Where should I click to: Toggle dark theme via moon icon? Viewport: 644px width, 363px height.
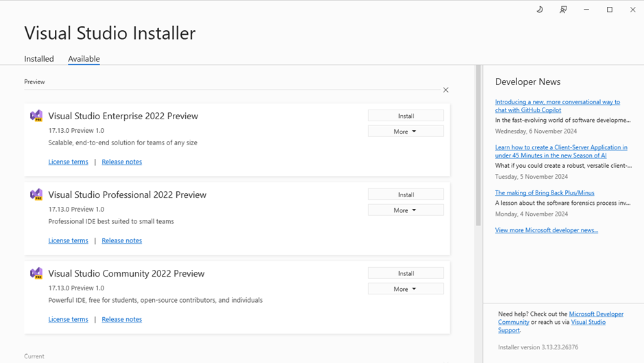pyautogui.click(x=540, y=10)
